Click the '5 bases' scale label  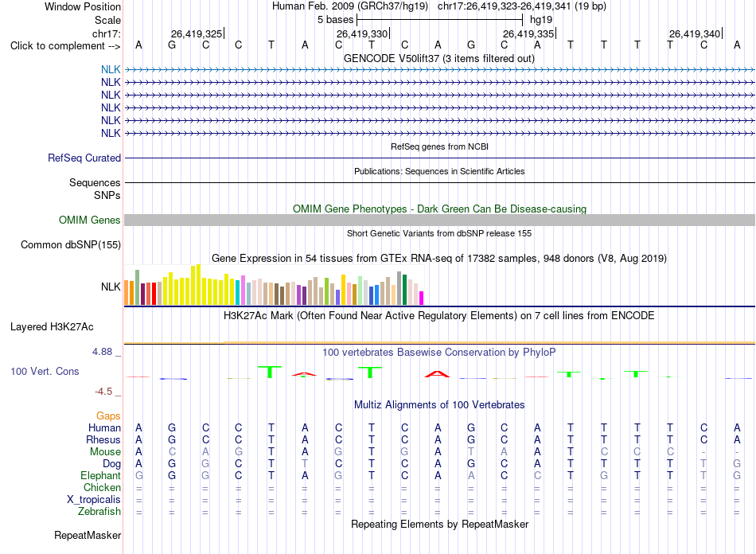pos(335,20)
